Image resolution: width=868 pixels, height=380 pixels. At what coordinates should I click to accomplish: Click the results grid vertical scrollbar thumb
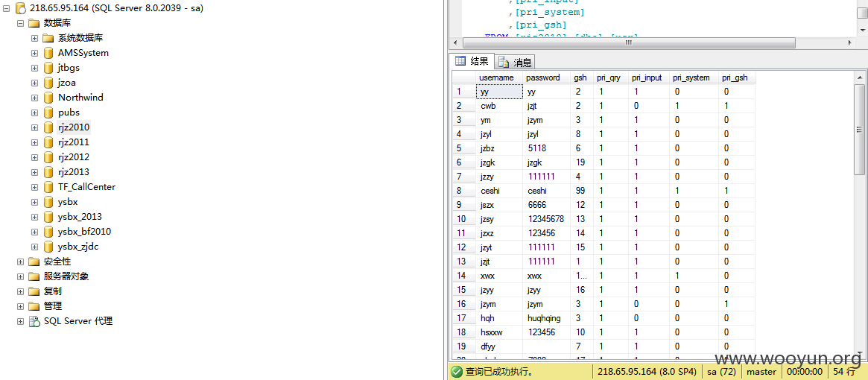coord(859,129)
